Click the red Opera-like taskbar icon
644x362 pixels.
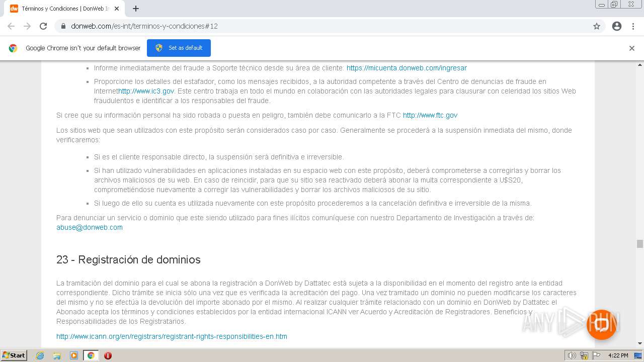coord(108,355)
